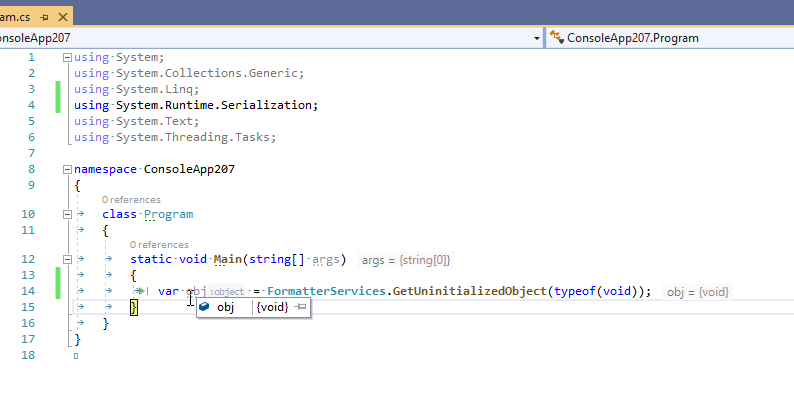This screenshot has width=794, height=398.
Task: Click 'FormatterServices' in line 14
Action: pos(327,291)
